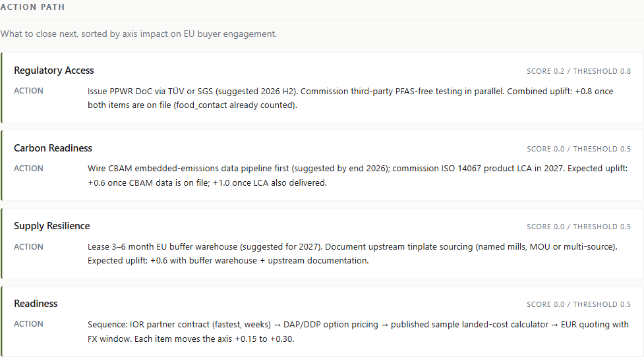Screen dimensions: 644x357
Task: Click the Regulatory Access score 0.2 threshold label
Action: (579, 71)
